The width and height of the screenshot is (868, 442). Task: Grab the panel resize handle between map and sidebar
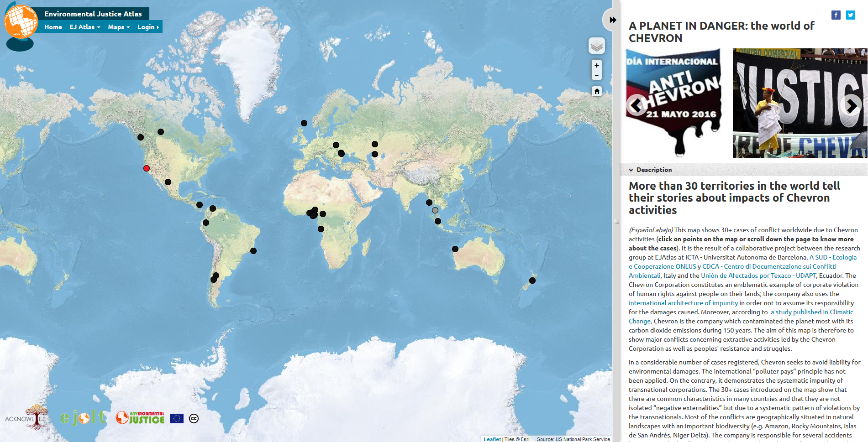tap(616, 222)
